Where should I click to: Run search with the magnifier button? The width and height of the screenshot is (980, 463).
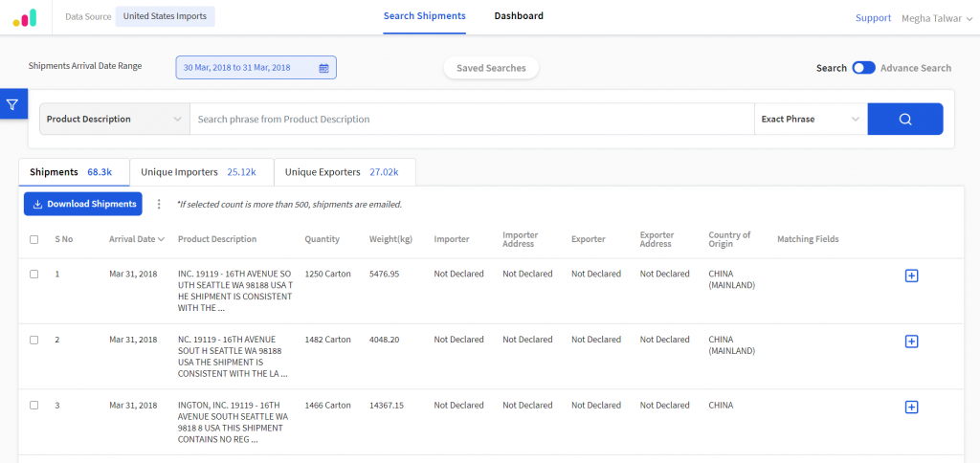905,119
